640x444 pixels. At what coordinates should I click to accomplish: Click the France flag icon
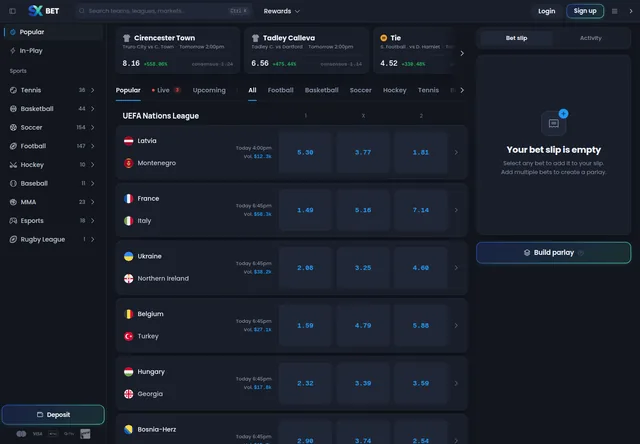[129, 198]
